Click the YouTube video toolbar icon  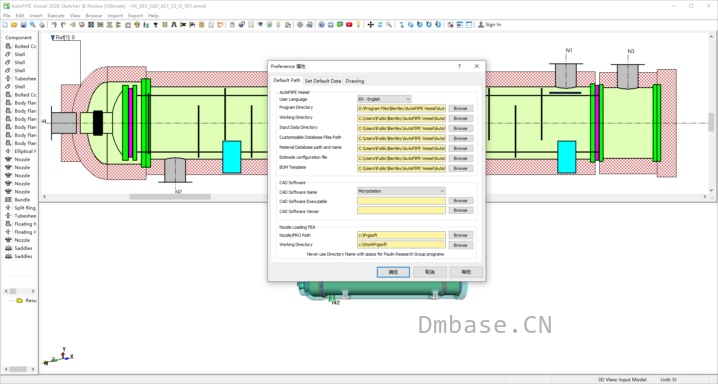[349, 25]
